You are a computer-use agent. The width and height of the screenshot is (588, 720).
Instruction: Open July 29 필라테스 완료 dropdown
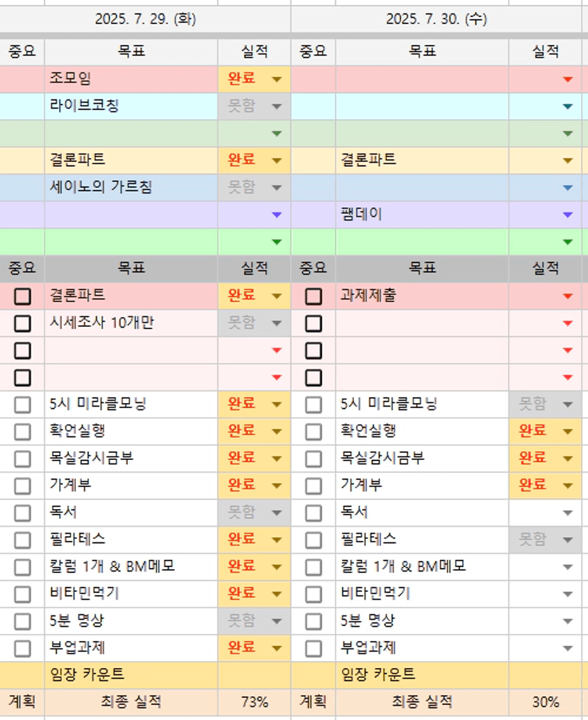click(x=277, y=539)
